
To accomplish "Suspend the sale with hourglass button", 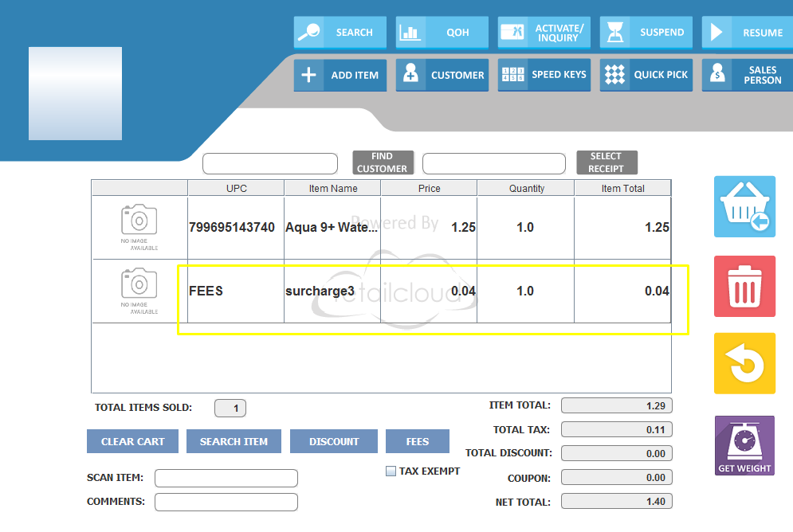I will click(646, 33).
